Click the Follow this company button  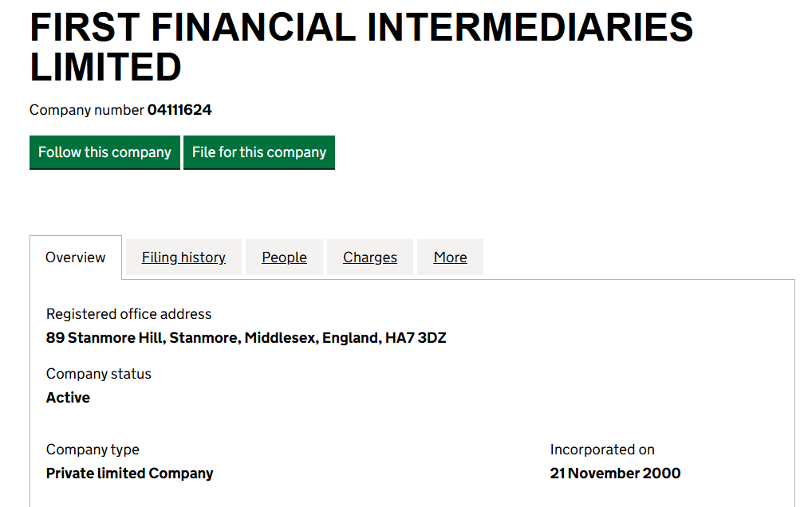click(x=104, y=152)
